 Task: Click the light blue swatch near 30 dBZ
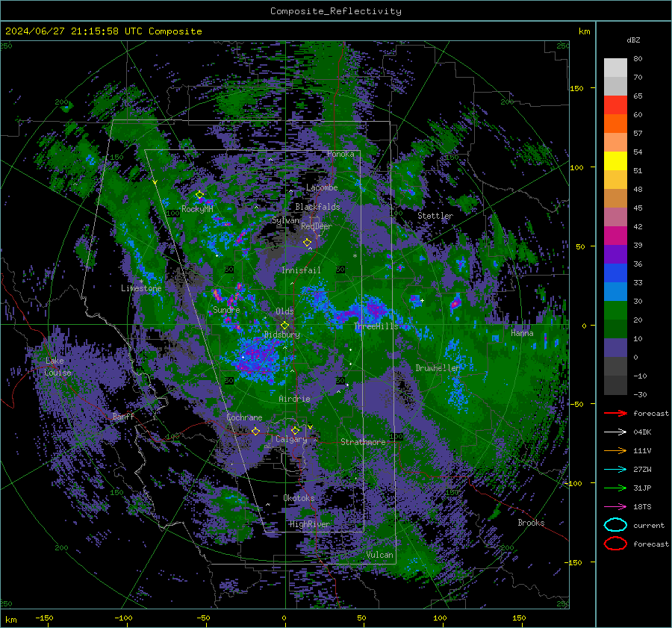[615, 291]
